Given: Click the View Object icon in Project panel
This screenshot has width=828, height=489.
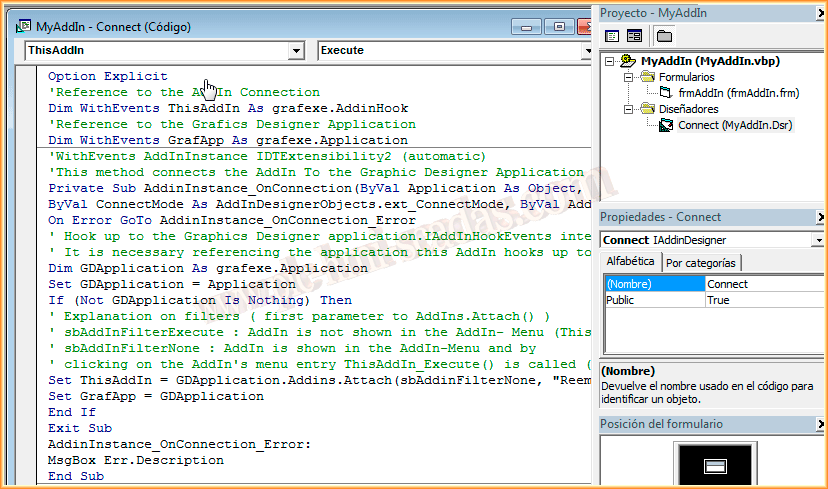Looking at the screenshot, I should pyautogui.click(x=634, y=36).
